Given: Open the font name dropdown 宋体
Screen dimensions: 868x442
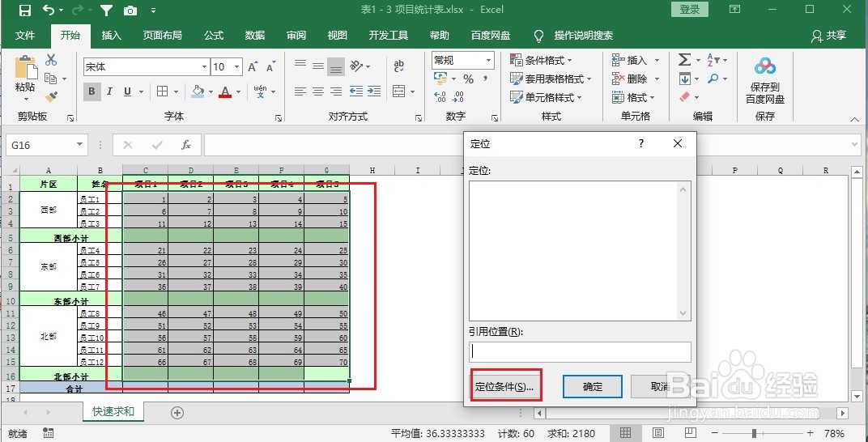Looking at the screenshot, I should pos(204,67).
